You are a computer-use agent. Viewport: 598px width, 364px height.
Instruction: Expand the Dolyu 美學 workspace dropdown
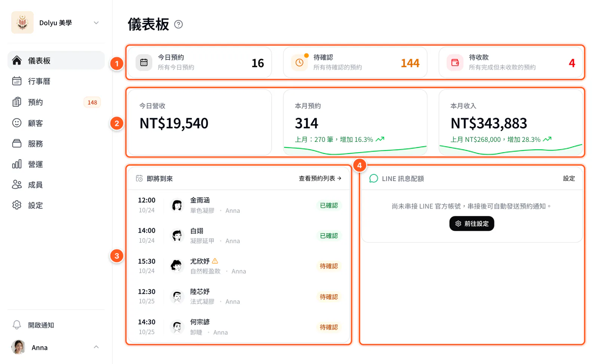pos(96,23)
